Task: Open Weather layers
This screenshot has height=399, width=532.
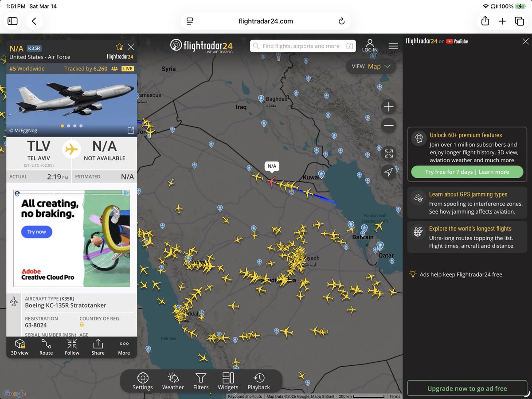Action: coord(173,381)
